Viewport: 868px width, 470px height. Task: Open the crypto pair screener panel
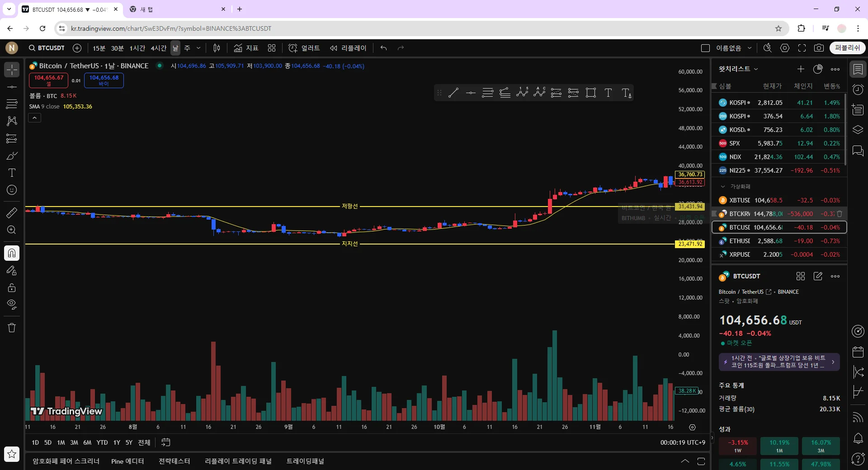(x=66, y=461)
